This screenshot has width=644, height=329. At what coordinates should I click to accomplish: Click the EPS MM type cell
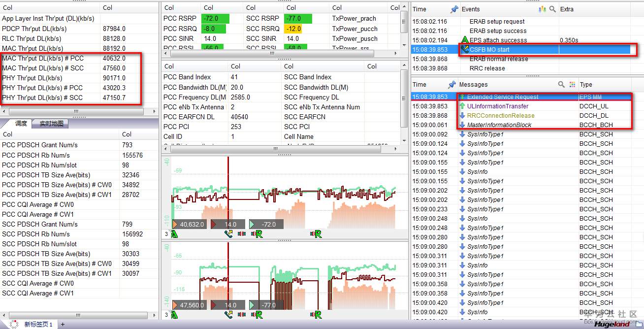click(591, 97)
